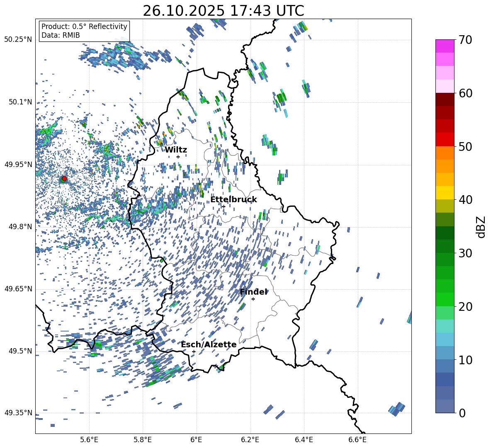Click the cross marker below Wiltz
The width and height of the screenshot is (491, 448).
coord(178,157)
